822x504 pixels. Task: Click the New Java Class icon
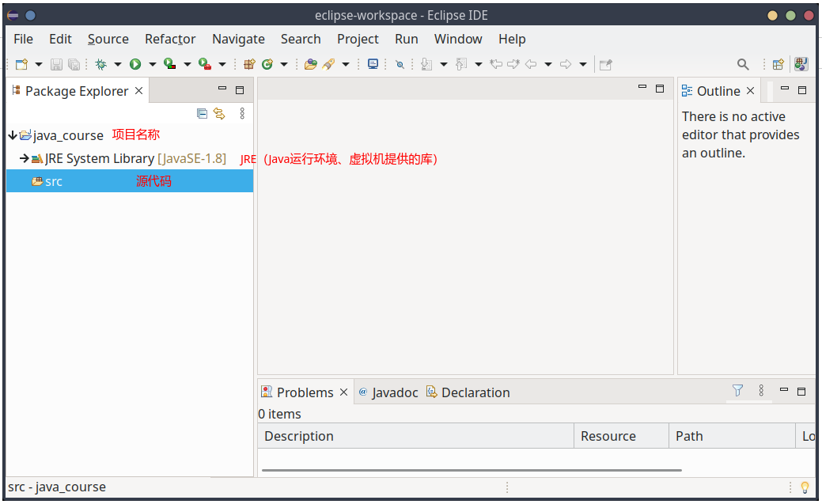tap(267, 64)
